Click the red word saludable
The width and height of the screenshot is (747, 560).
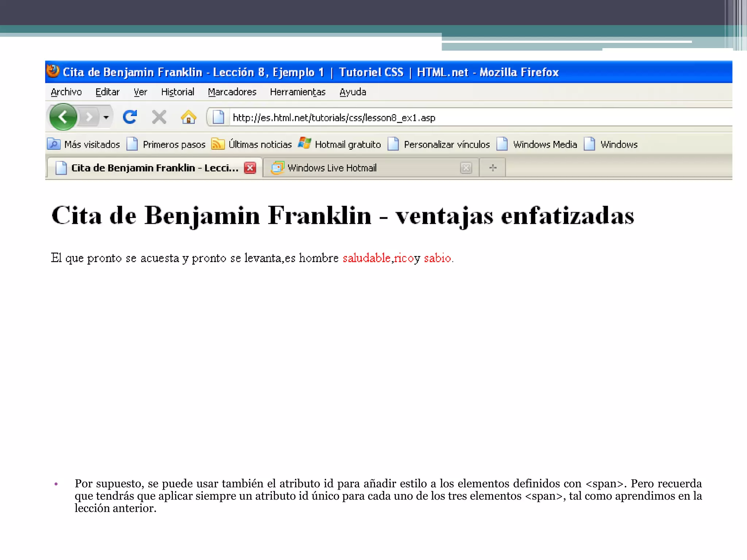tap(366, 258)
